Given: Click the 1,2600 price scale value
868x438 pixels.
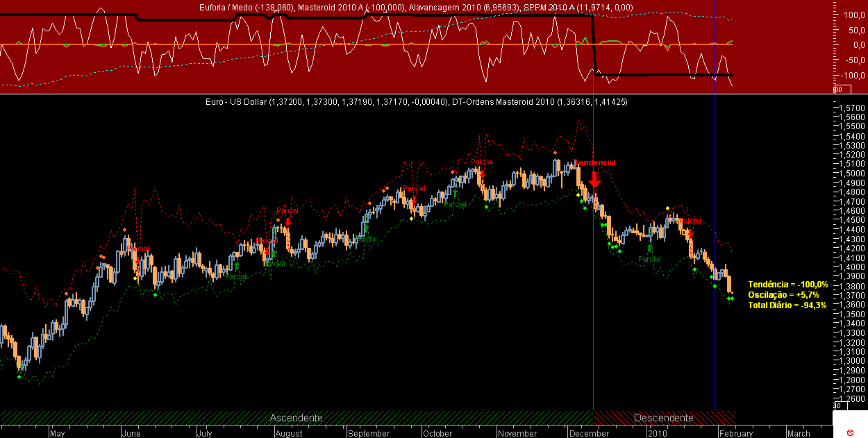Looking at the screenshot, I should pyautogui.click(x=851, y=398).
